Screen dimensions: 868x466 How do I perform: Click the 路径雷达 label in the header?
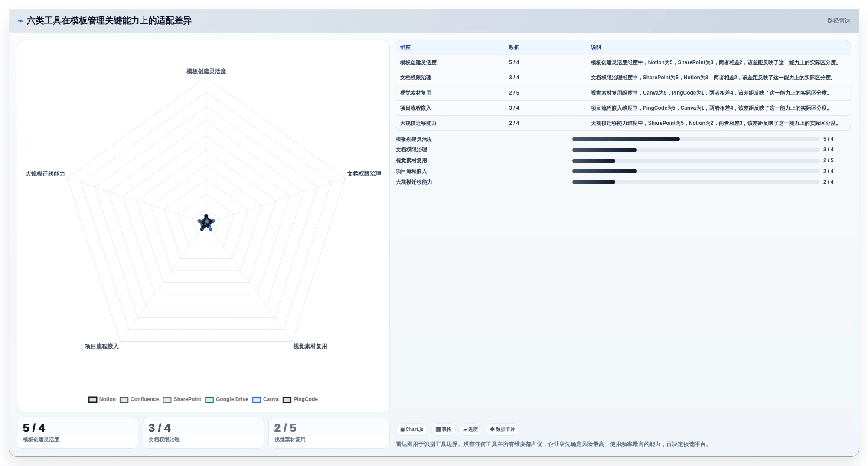839,21
